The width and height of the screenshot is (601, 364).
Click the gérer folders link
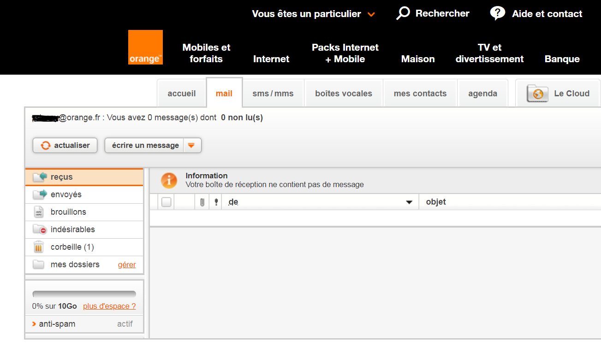[127, 264]
